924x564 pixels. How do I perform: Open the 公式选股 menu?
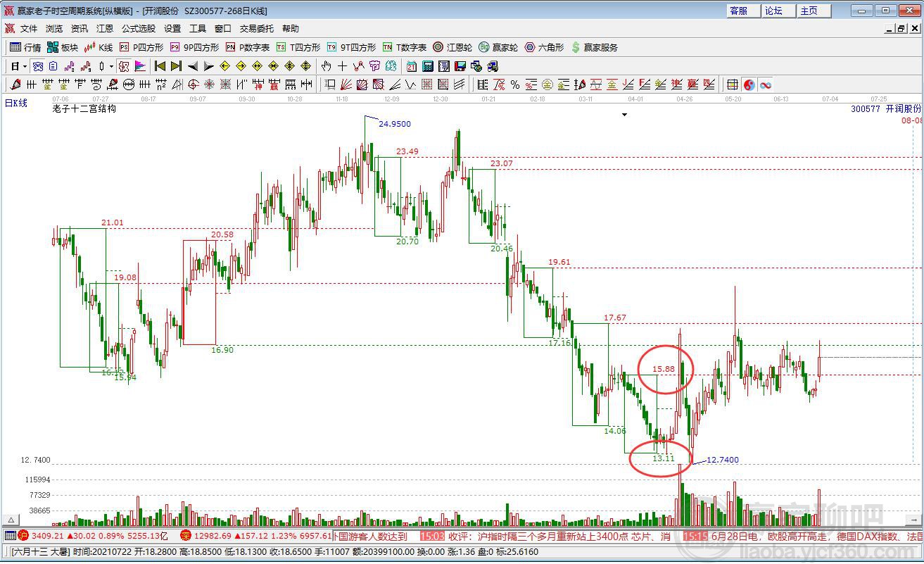click(x=139, y=29)
